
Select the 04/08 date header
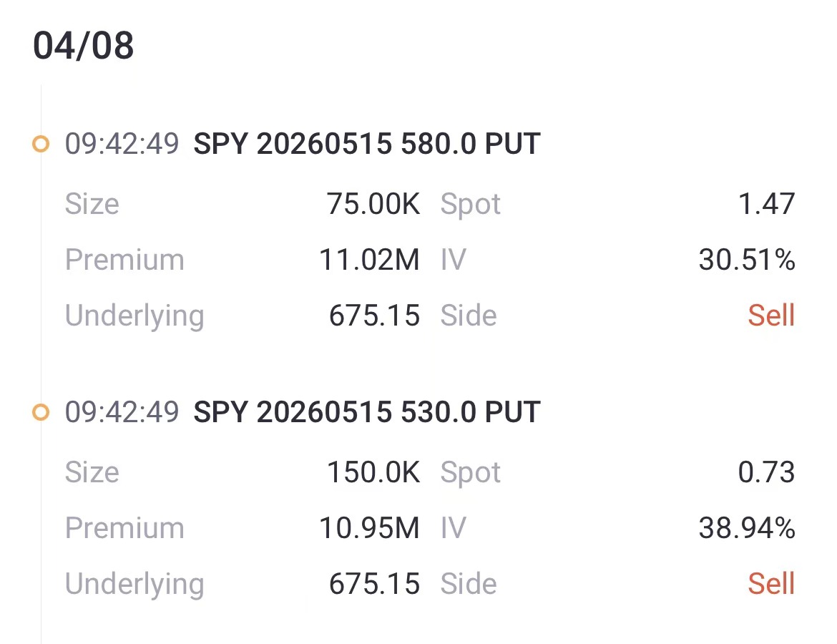point(84,47)
